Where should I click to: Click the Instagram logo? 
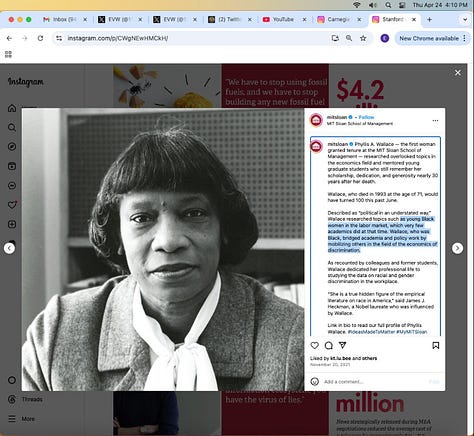26,82
